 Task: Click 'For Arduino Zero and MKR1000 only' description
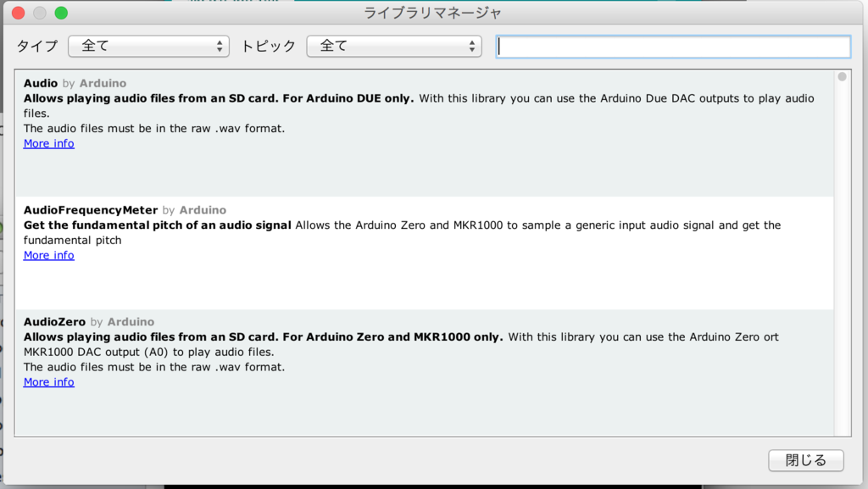[x=392, y=337]
